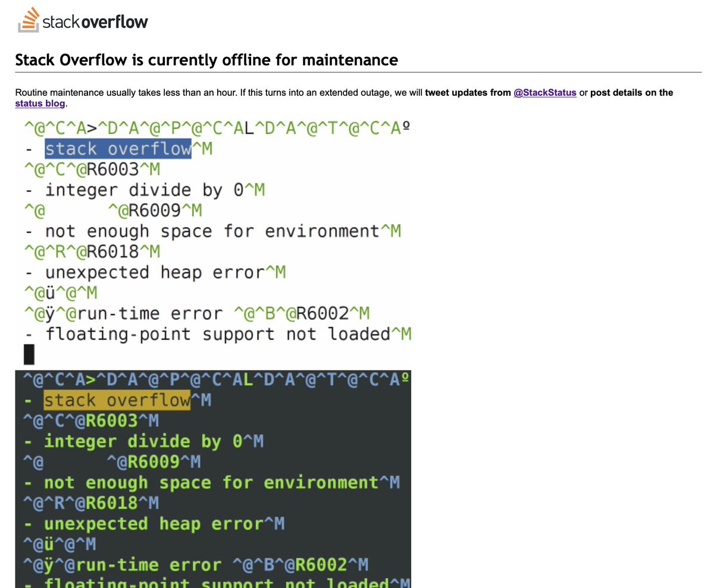The image size is (714, 588).
Task: Click the orange-highlighted 'stack overflow' text
Action: [x=117, y=400]
